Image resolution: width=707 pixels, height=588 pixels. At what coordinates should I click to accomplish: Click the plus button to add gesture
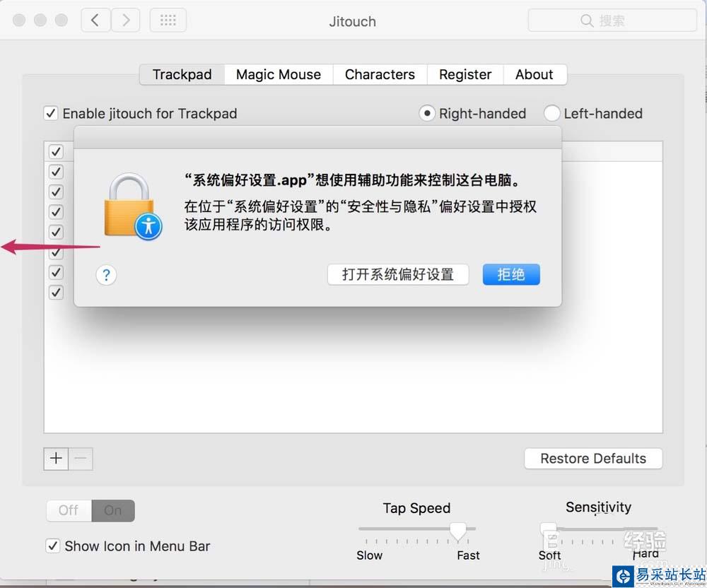tap(56, 459)
